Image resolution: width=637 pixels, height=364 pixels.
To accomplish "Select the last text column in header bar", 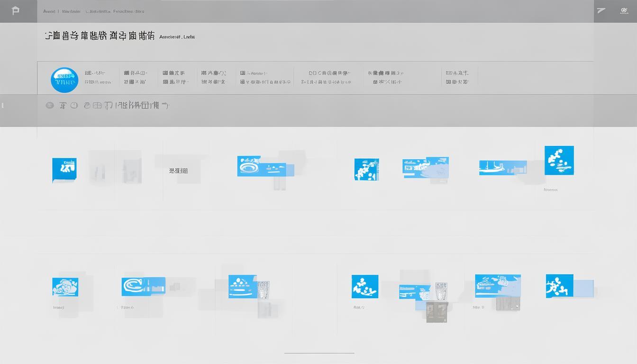I will click(457, 77).
